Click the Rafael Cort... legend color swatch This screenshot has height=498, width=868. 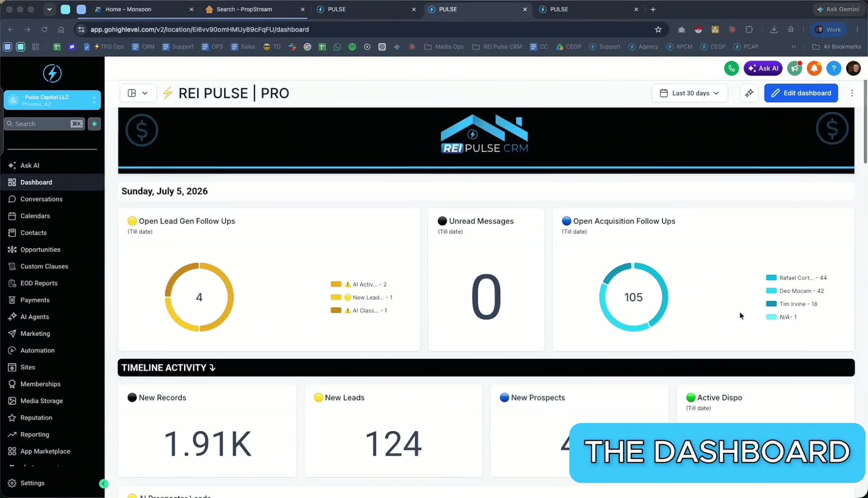pyautogui.click(x=771, y=278)
